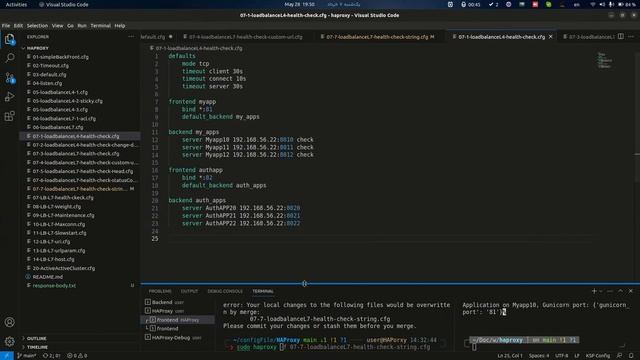Open 06-loadbalanceL7.cfg file

[58, 127]
